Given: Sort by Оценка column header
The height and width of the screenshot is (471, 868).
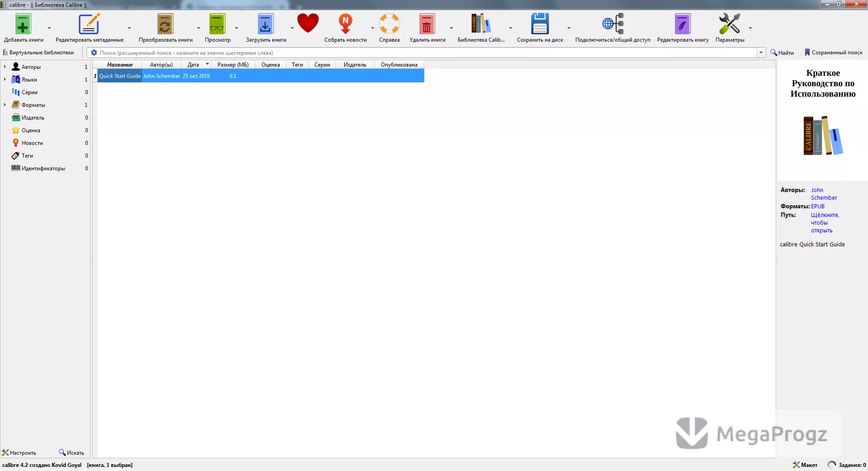Looking at the screenshot, I should point(270,65).
